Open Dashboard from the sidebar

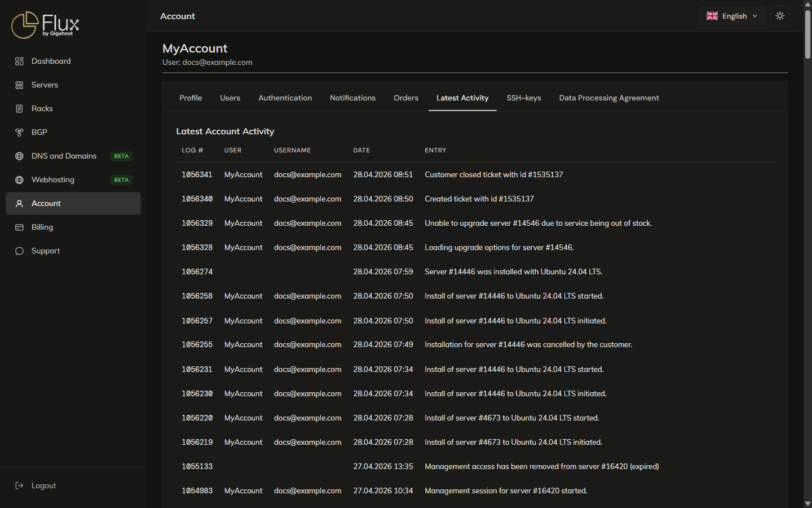point(73,61)
